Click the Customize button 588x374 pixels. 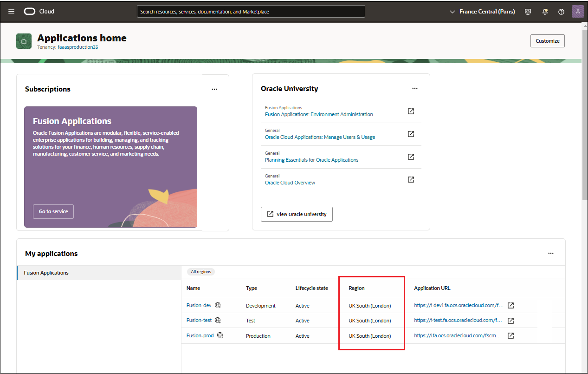[548, 41]
